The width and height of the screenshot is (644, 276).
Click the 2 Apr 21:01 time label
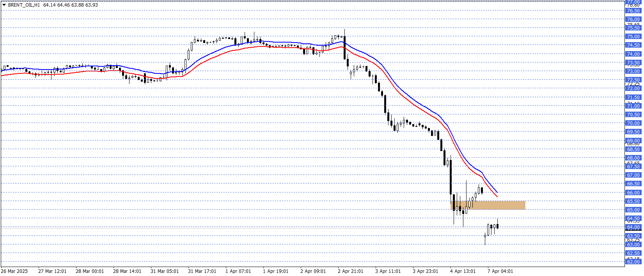(351, 271)
